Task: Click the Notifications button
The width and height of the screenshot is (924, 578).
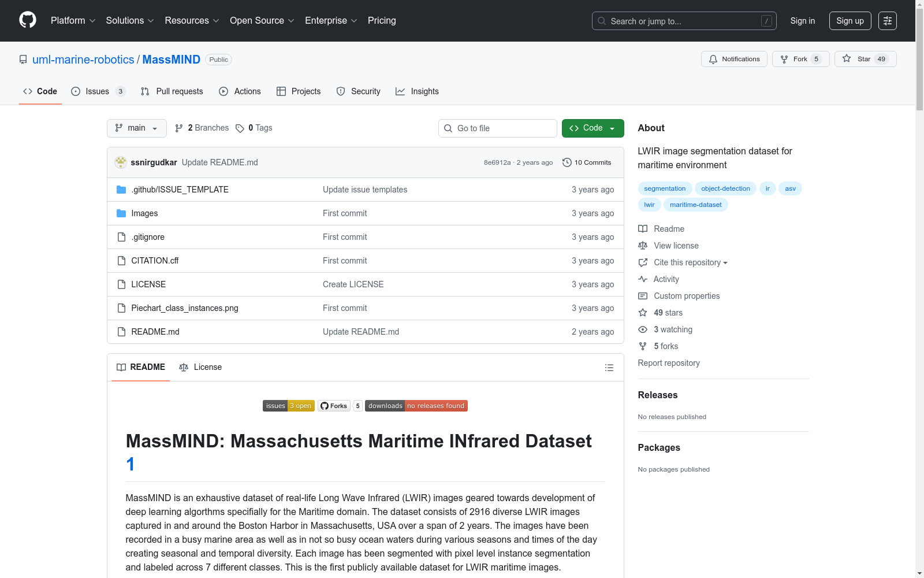Action: [734, 59]
